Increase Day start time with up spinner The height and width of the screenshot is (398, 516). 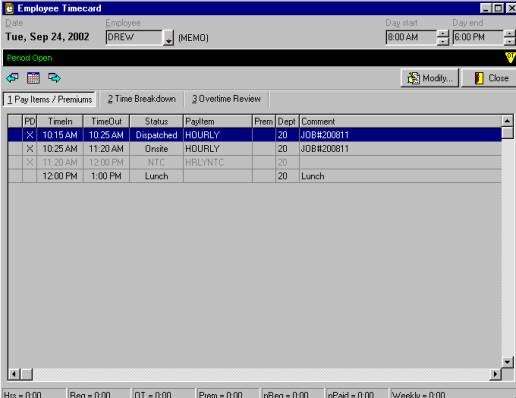point(443,33)
